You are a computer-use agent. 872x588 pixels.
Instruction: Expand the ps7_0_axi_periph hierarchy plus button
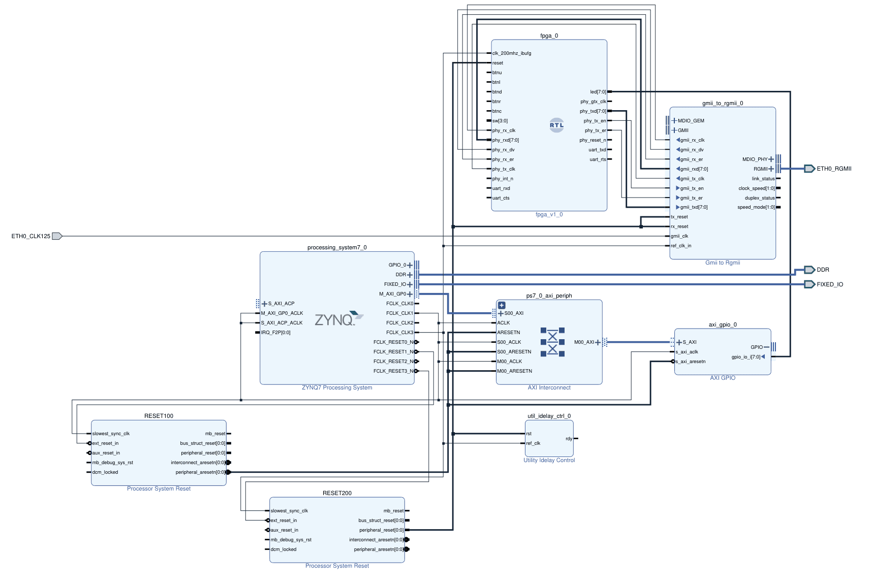(x=502, y=305)
